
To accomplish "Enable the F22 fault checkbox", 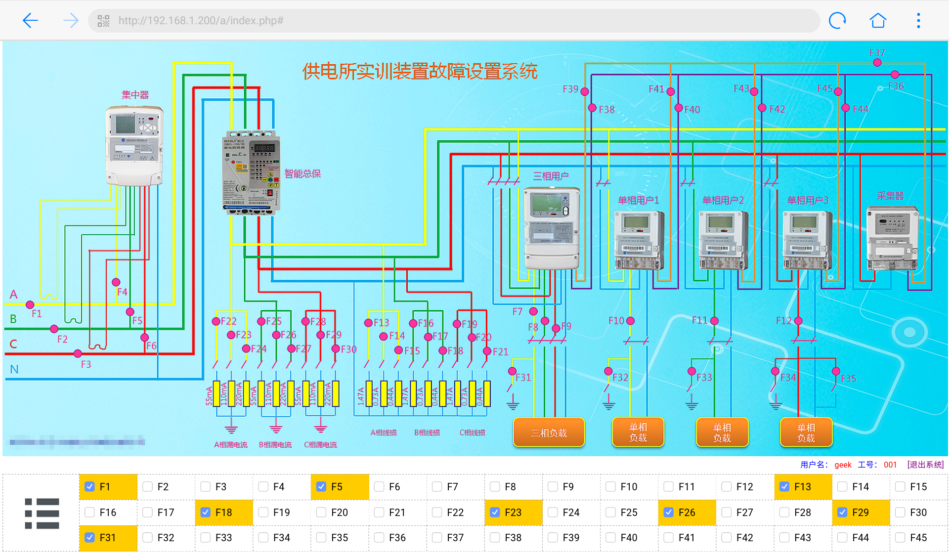I will [437, 513].
